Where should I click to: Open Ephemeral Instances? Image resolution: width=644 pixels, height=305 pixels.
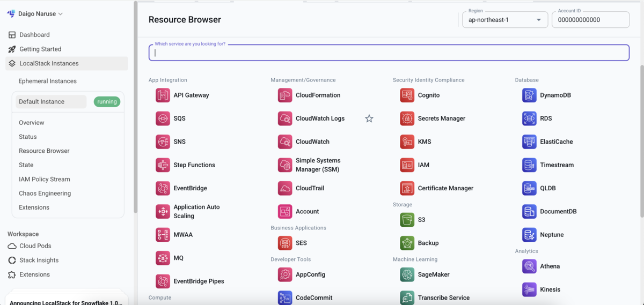47,81
